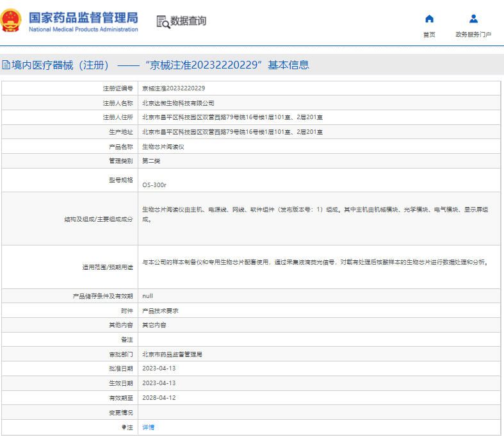Select 批准日期 value 2023-04-13
This screenshot has width=504, height=439.
click(x=159, y=369)
